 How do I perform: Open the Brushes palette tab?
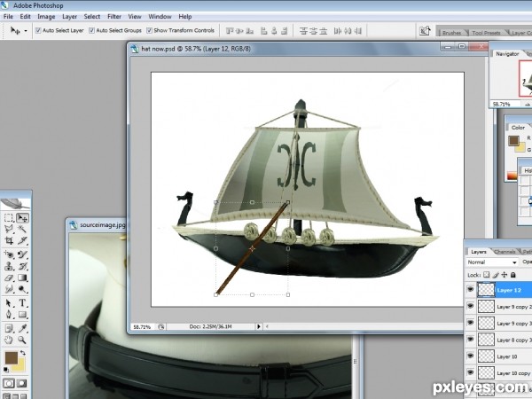(452, 33)
